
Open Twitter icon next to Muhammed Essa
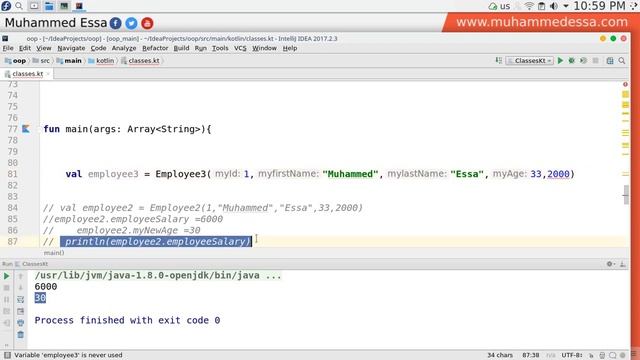point(131,23)
